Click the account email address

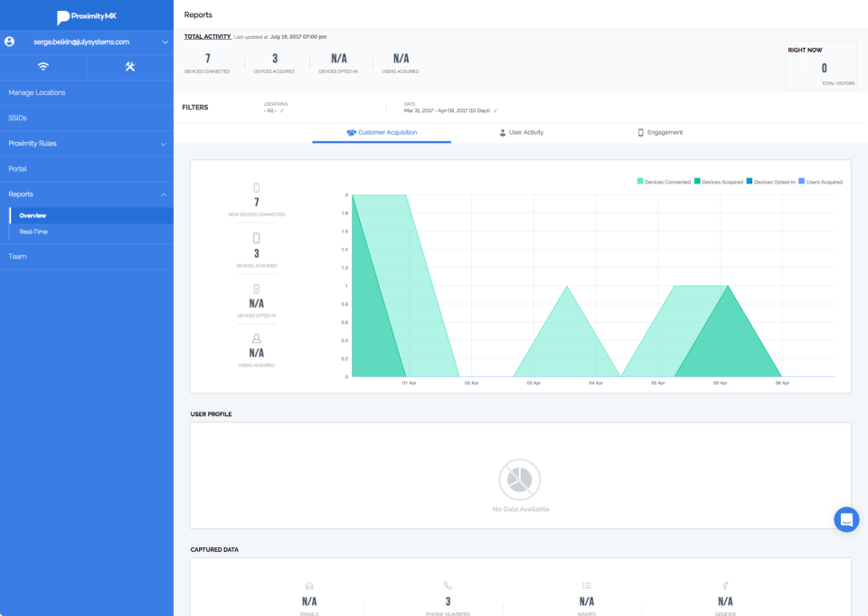pyautogui.click(x=81, y=43)
